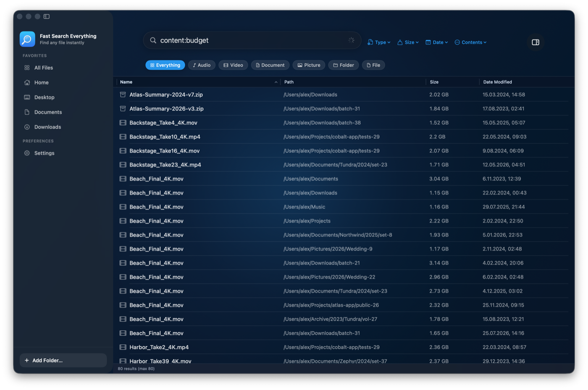Click the Name column sort arrow
Screen dimensions: 588x390
(276, 82)
